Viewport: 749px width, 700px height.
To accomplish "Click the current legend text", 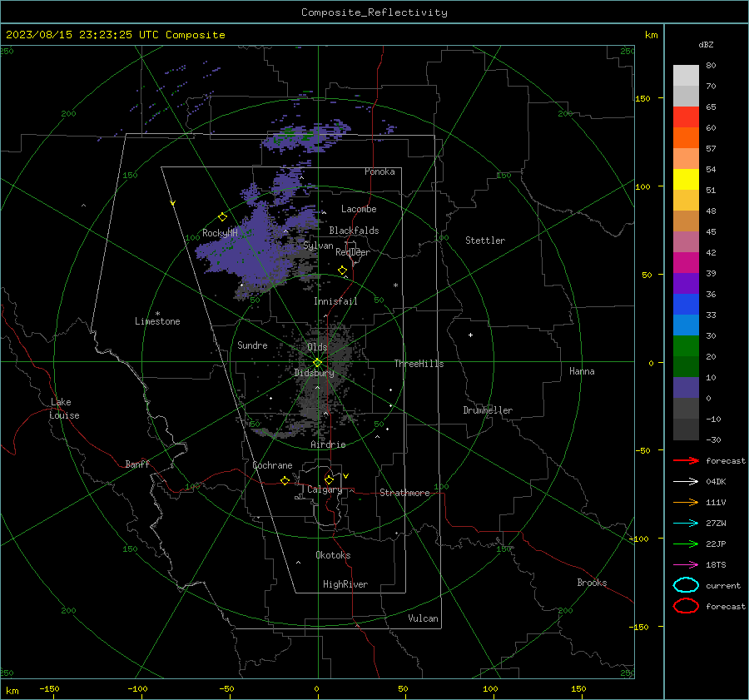I will click(723, 585).
